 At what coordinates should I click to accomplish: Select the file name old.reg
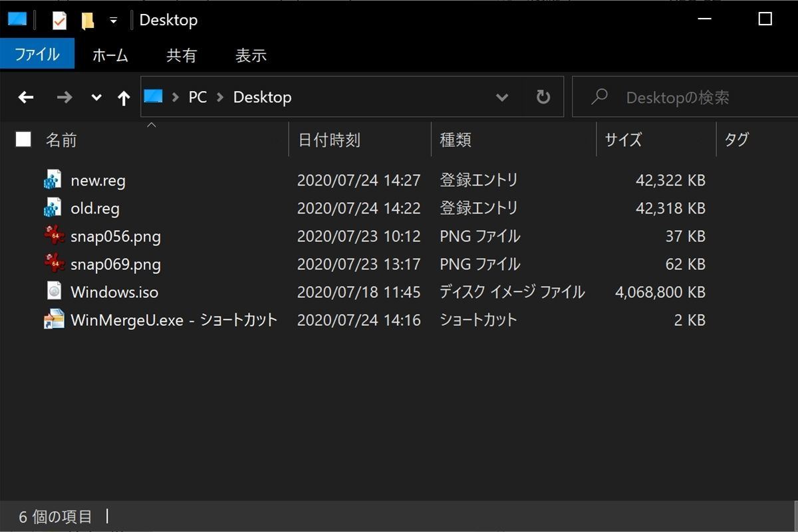click(x=95, y=208)
